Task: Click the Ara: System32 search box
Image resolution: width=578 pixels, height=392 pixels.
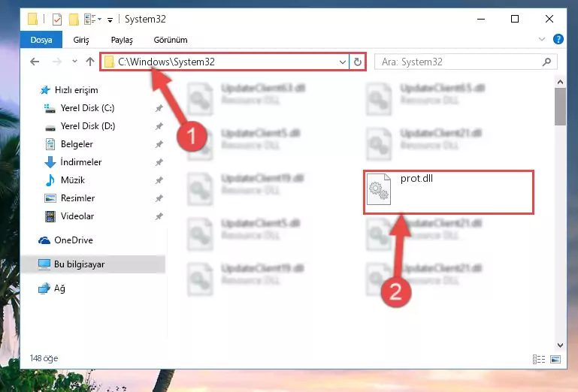Action: tap(465, 62)
